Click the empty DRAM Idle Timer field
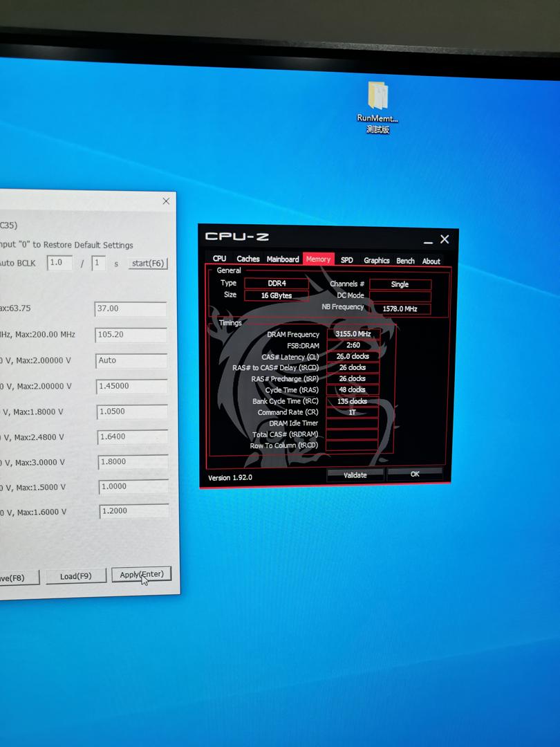 click(x=353, y=423)
